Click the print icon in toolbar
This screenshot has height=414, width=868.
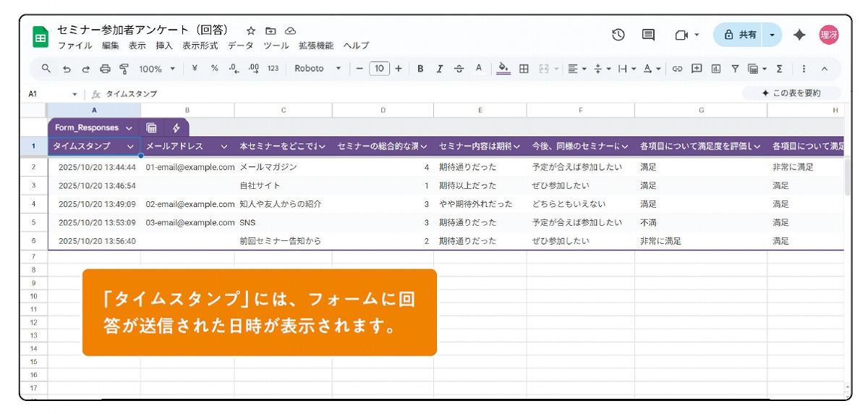106,69
